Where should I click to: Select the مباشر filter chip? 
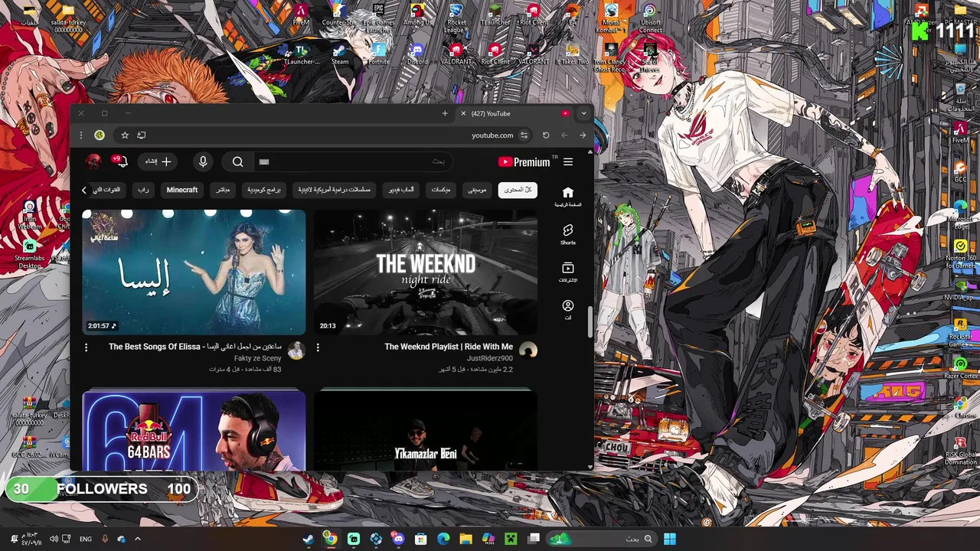[223, 190]
